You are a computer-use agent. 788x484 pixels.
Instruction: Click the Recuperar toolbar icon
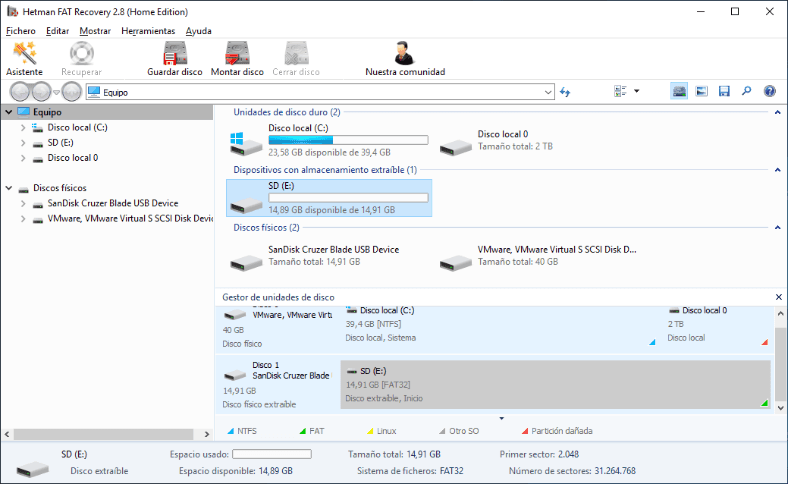point(81,58)
